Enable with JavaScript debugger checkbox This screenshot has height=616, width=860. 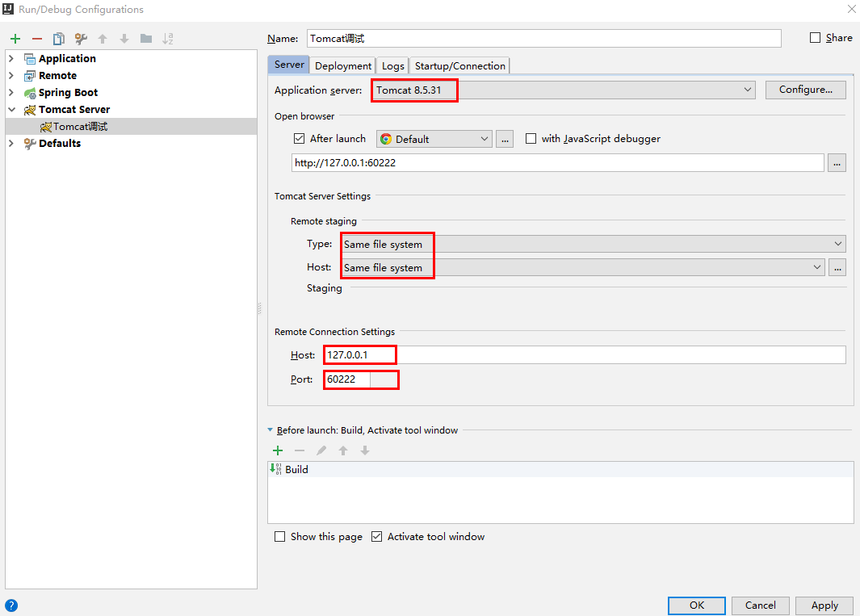pyautogui.click(x=531, y=139)
